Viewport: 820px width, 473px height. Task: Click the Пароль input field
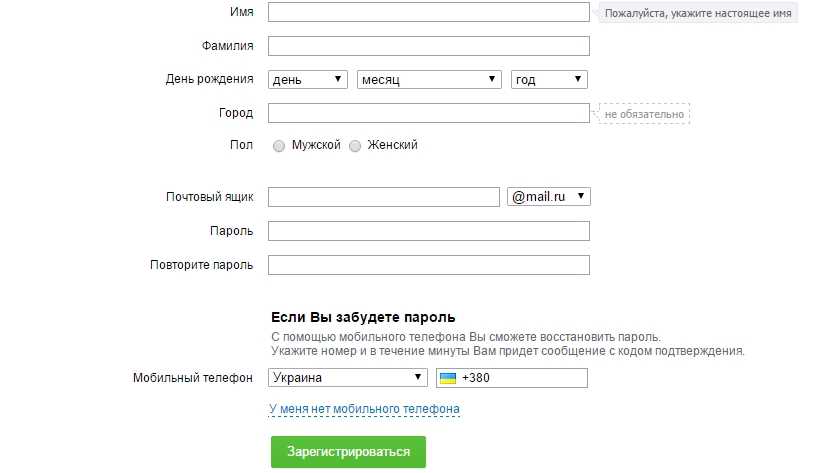pos(429,231)
